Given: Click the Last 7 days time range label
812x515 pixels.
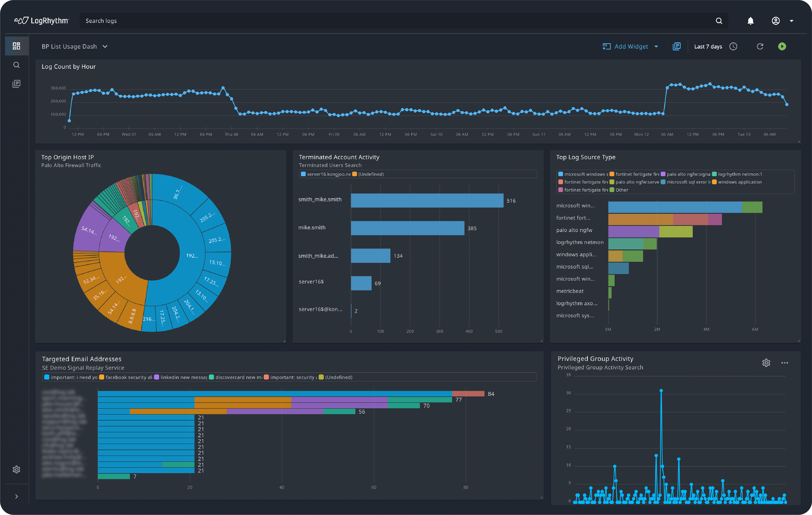Looking at the screenshot, I should pos(708,46).
